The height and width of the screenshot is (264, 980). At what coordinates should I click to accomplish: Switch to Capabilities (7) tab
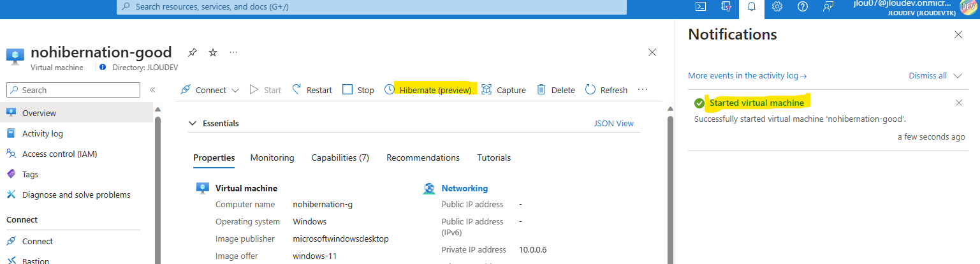[x=340, y=158]
